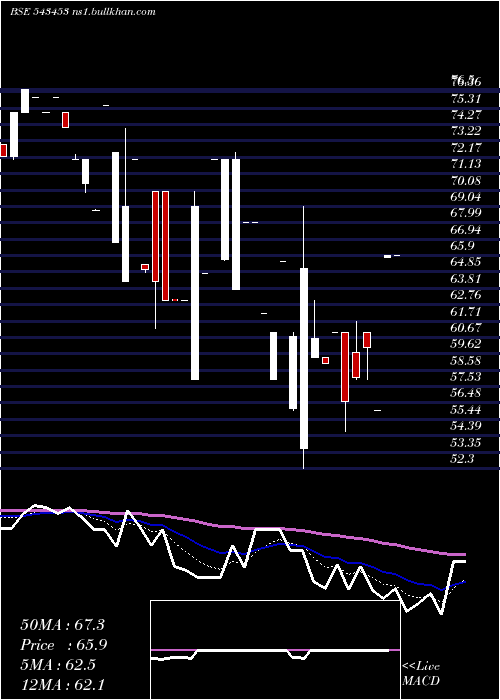The width and height of the screenshot is (500, 700).
Task: Click the 74.27 price axis label
Action: tap(466, 115)
